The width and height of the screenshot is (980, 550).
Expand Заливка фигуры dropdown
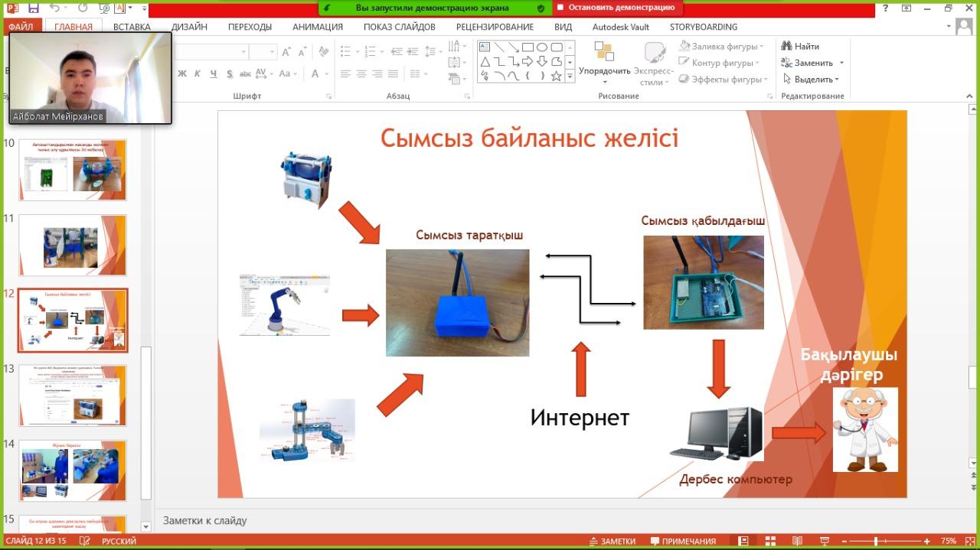pyautogui.click(x=762, y=47)
